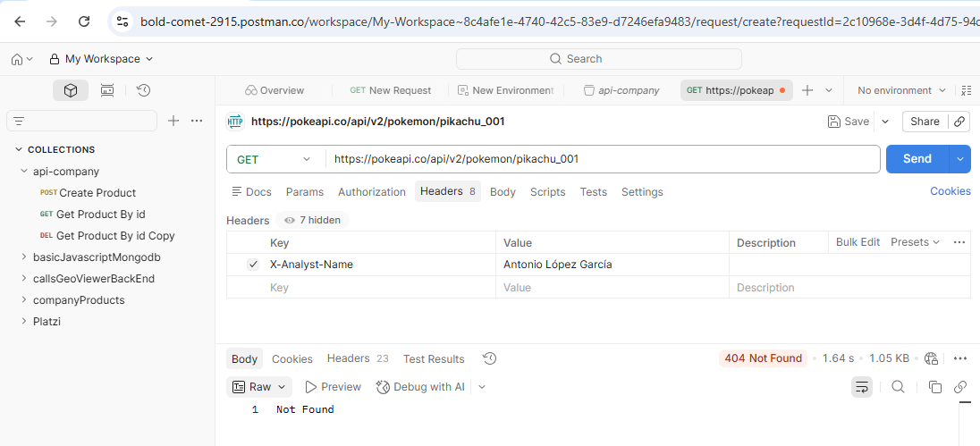Send the request

tap(917, 159)
